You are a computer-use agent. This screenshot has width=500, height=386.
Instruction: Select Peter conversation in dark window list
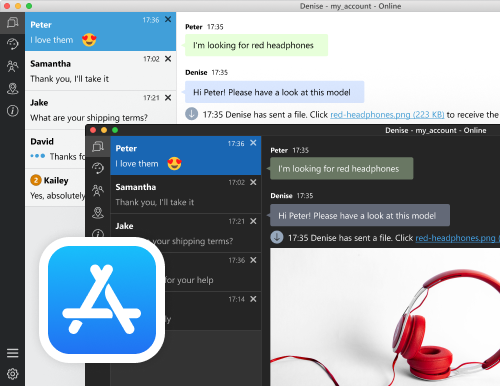point(186,155)
